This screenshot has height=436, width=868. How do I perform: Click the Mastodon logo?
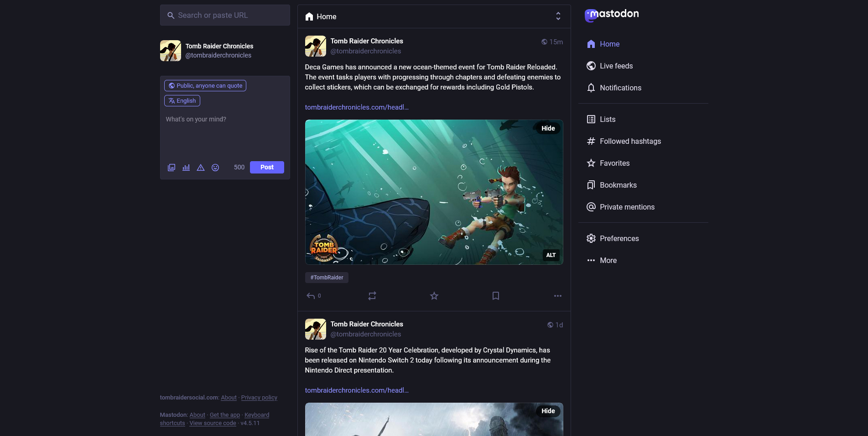point(612,15)
